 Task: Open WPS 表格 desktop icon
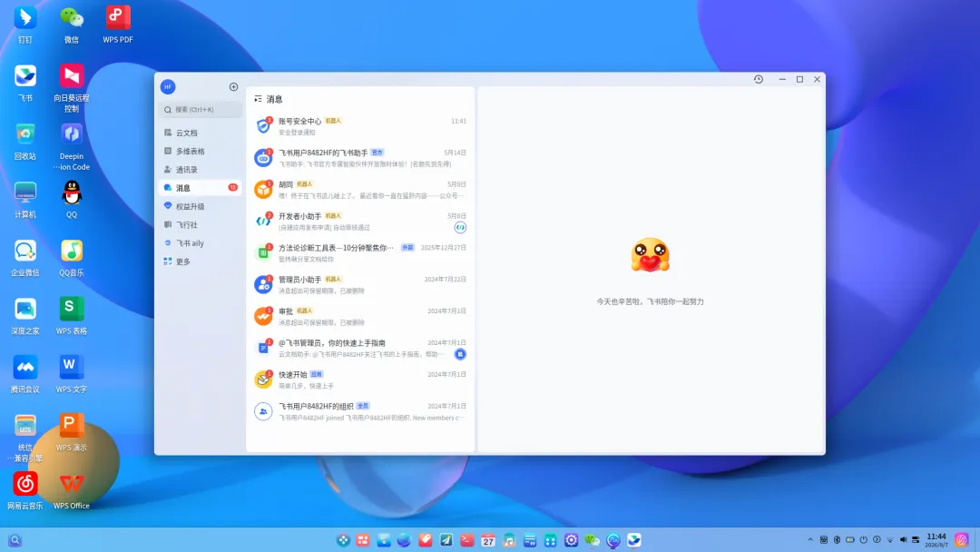[72, 316]
